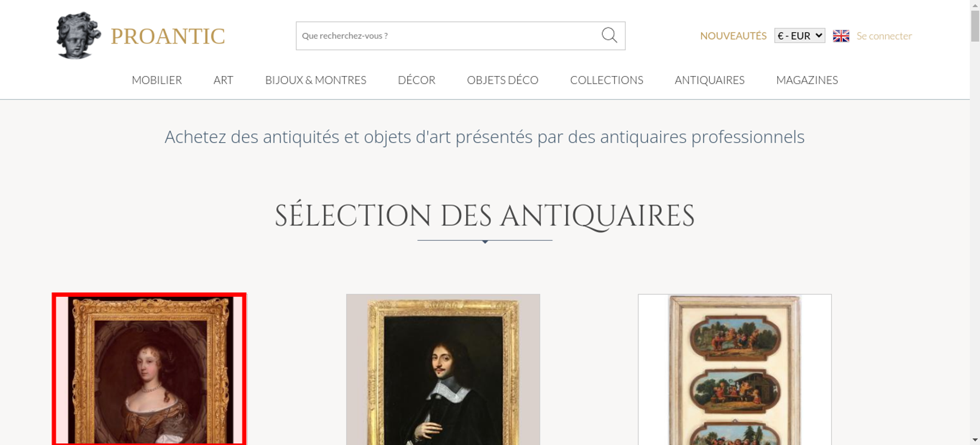
Task: Open the framed lady portrait thumbnail
Action: click(149, 369)
